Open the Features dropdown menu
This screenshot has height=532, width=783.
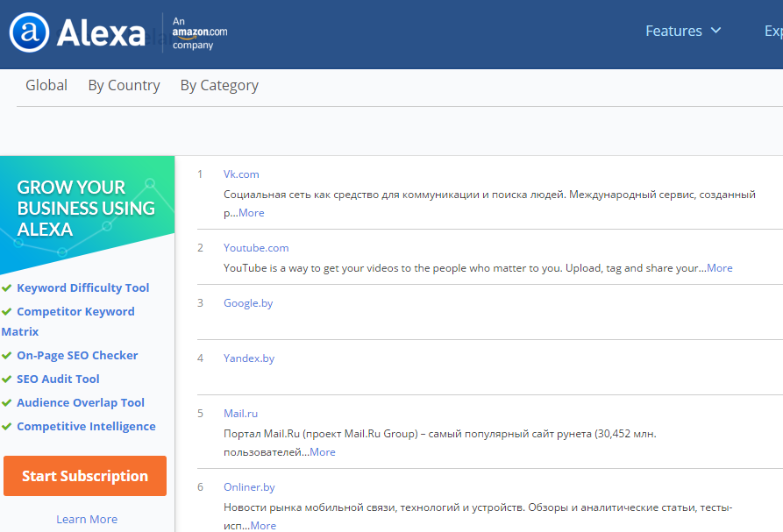683,31
